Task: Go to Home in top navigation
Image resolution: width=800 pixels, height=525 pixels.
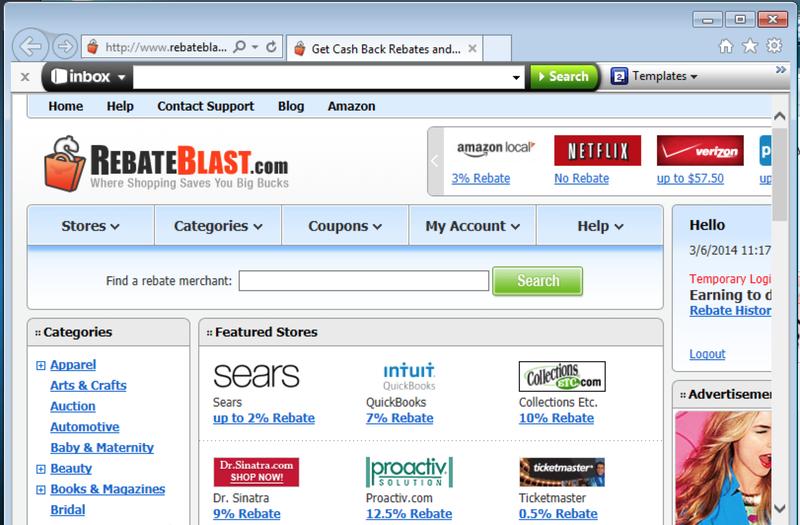Action: tap(66, 106)
